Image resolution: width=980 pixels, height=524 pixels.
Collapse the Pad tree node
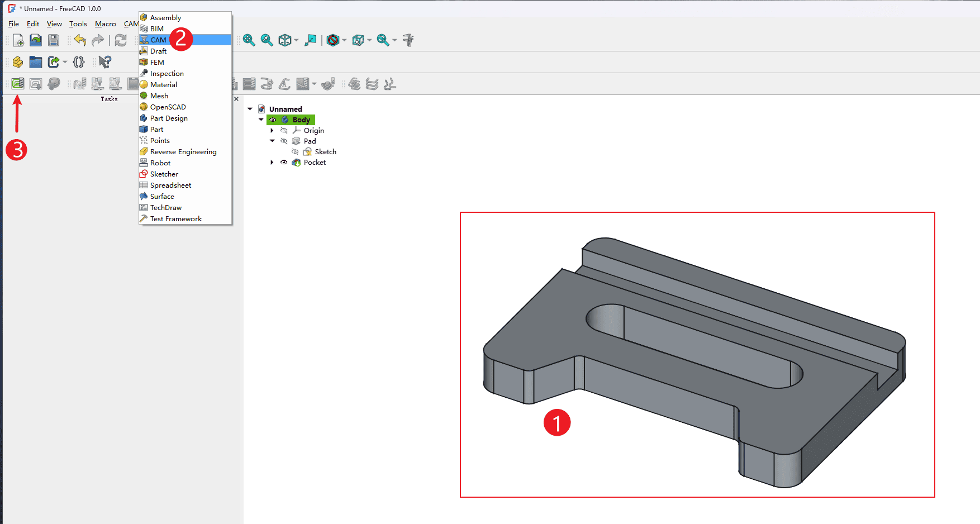(272, 141)
